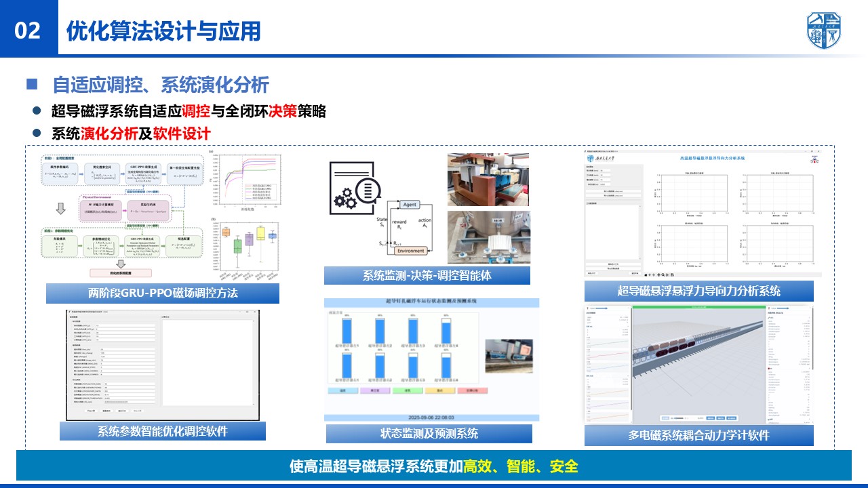Viewport: 868px width, 488px height.
Task: Select the 两阶段GRU-PPO磁场调控方法 label
Action: click(163, 293)
